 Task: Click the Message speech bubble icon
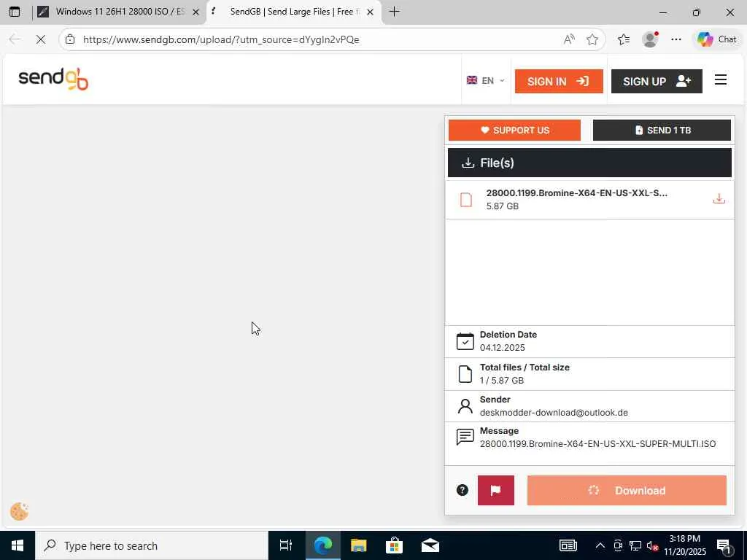(x=465, y=437)
